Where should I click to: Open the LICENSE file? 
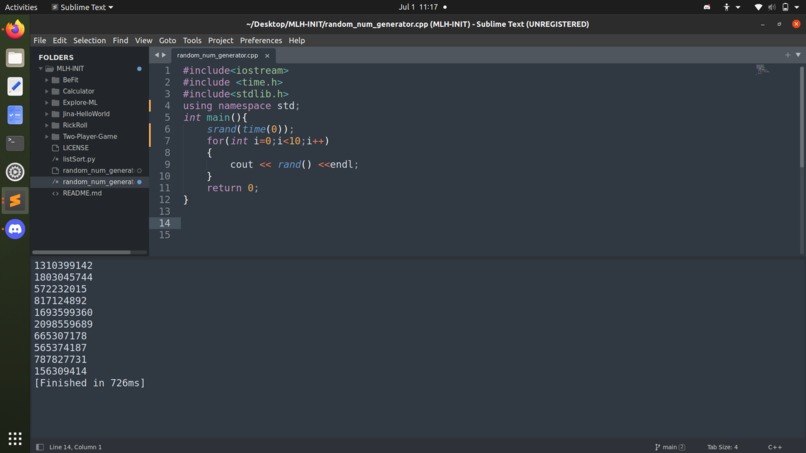(x=75, y=148)
